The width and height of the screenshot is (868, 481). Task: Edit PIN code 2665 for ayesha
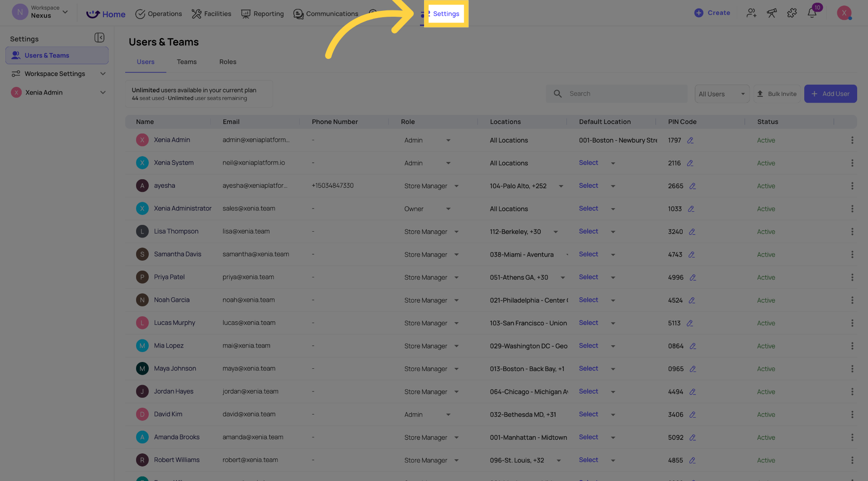[x=693, y=186]
